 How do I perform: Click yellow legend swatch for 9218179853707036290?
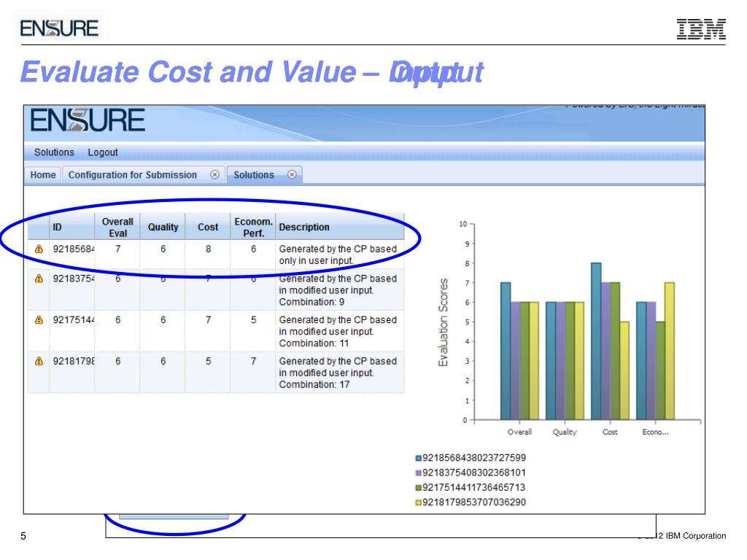[x=419, y=502]
